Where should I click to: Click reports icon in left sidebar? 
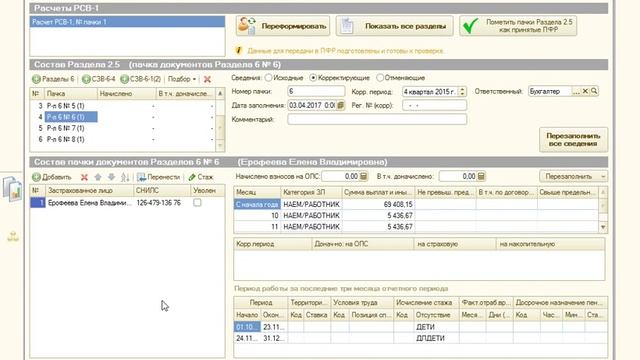pyautogui.click(x=12, y=189)
